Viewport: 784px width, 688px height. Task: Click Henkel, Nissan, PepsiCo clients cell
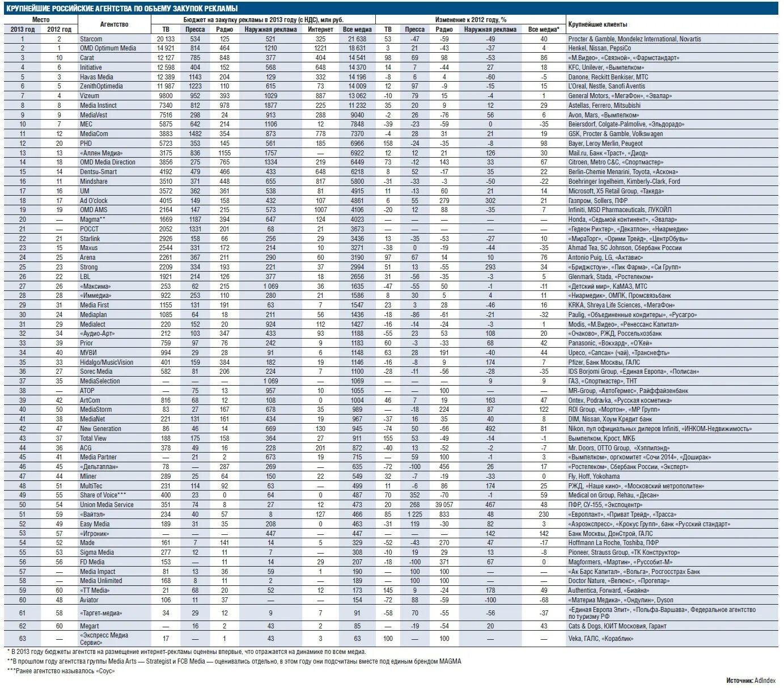(599, 48)
